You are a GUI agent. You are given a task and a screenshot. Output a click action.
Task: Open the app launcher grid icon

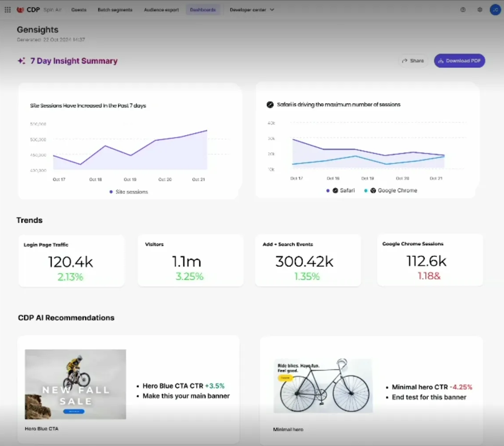[x=7, y=10]
